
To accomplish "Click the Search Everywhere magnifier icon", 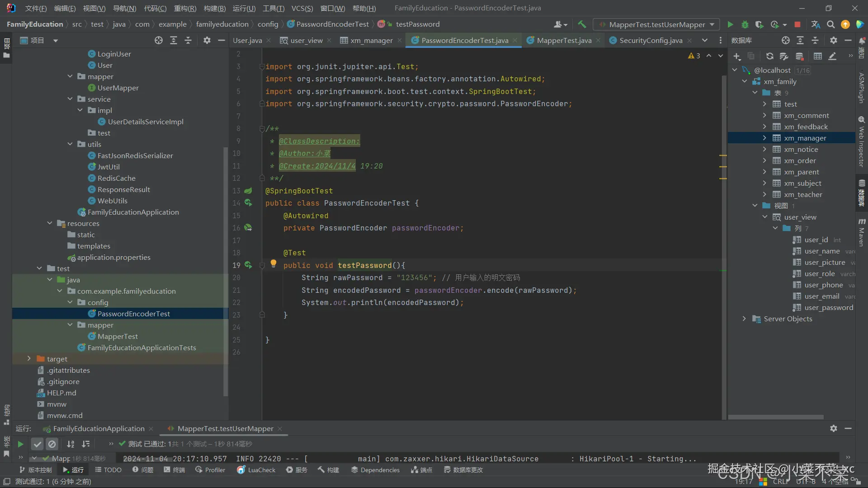I will pos(830,24).
